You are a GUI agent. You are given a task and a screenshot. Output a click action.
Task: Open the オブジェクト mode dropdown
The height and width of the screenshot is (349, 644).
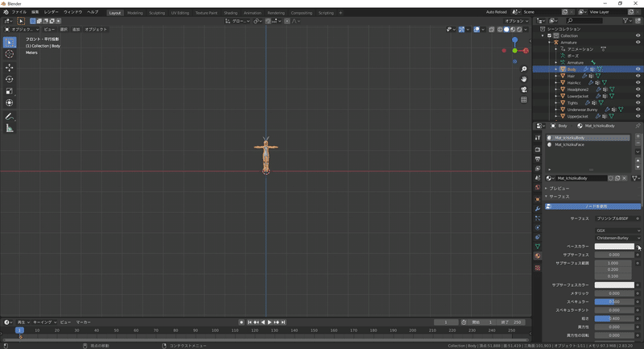tap(22, 29)
